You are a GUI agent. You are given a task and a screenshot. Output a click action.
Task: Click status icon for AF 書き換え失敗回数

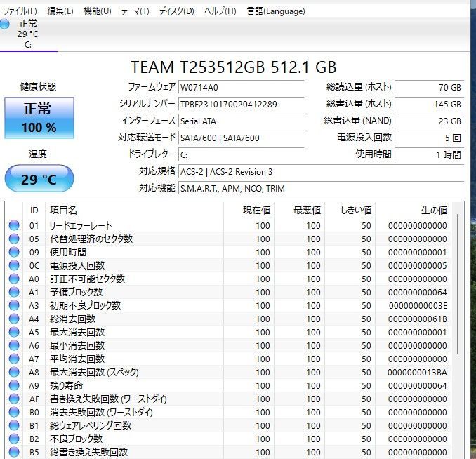[x=14, y=399]
